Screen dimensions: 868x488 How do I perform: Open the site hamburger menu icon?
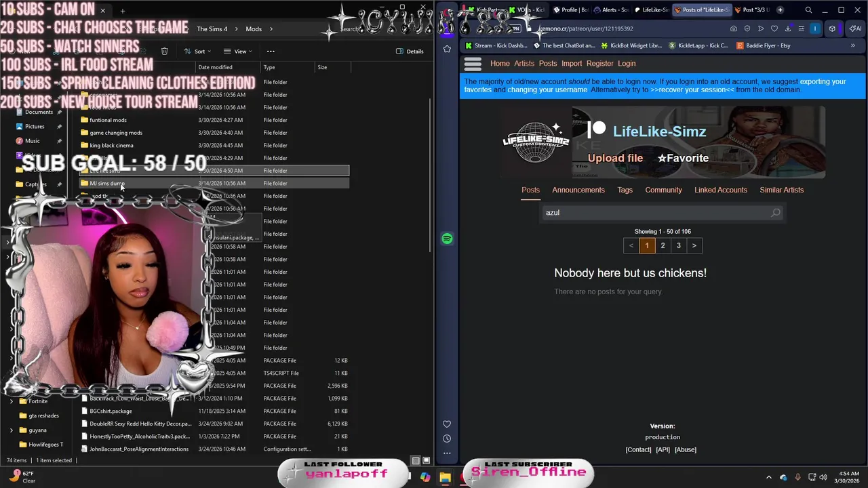click(473, 64)
